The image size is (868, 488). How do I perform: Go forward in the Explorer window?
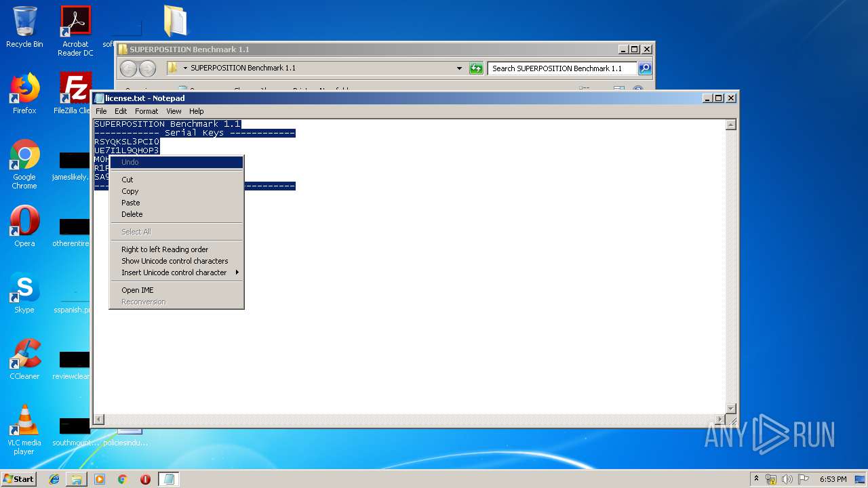[147, 68]
